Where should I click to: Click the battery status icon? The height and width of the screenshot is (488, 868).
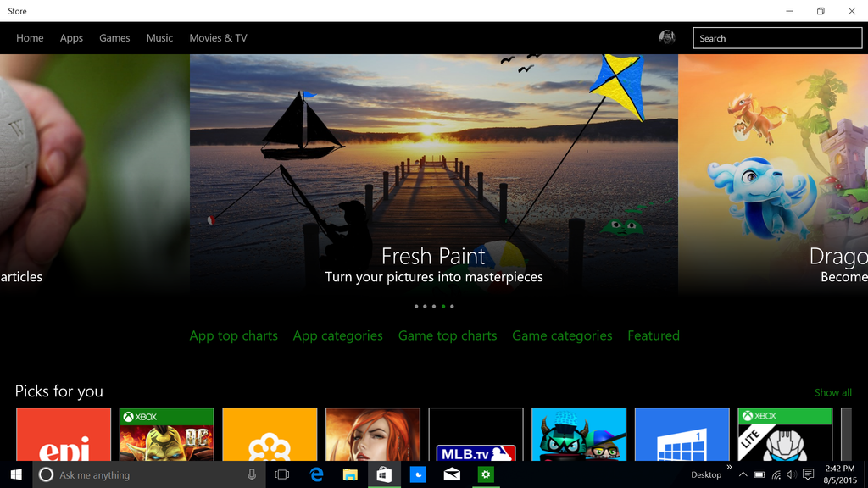pos(759,474)
